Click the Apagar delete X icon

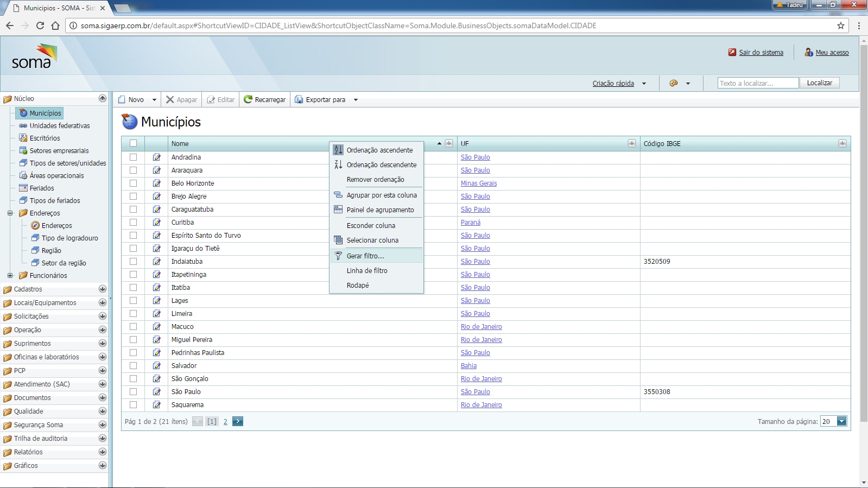170,99
